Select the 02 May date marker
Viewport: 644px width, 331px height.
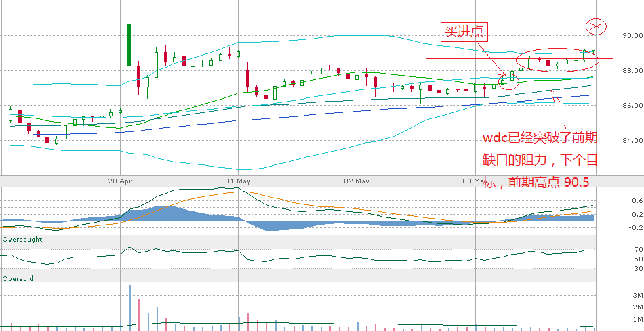tap(357, 181)
